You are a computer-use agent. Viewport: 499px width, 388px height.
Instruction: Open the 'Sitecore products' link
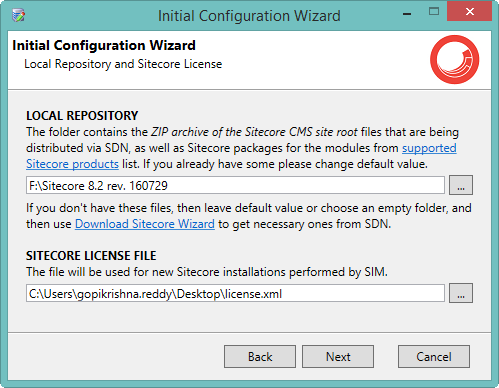[x=72, y=164]
